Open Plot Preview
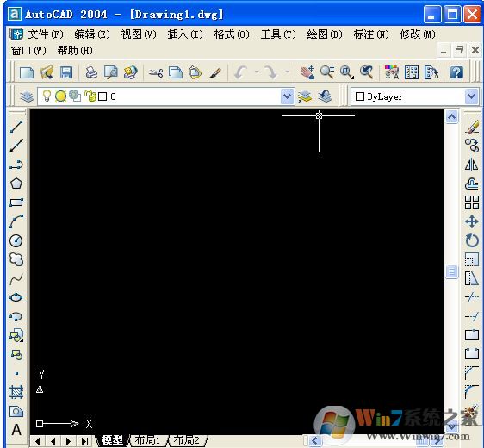 click(111, 73)
